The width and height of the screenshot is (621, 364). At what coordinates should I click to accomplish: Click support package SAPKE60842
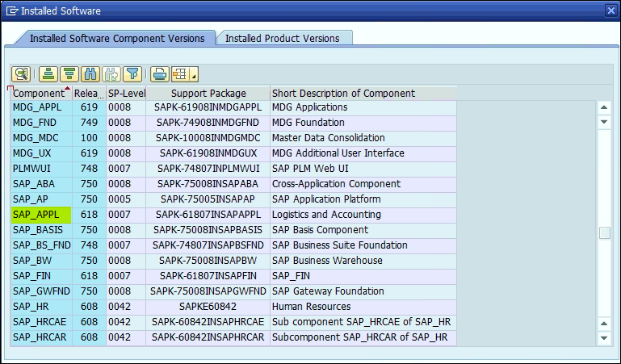pyautogui.click(x=208, y=307)
